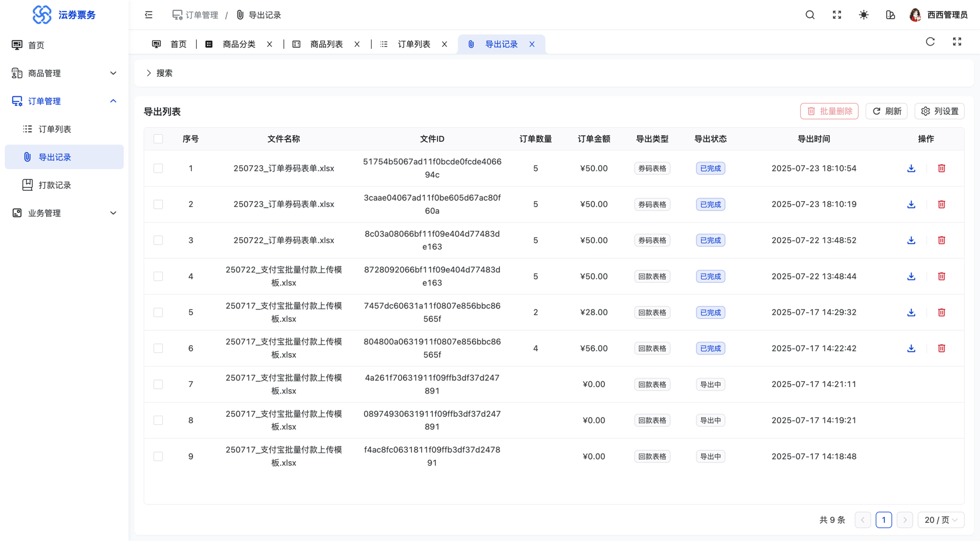Switch to the 订单列表 tab
Screen dimensions: 980x541
[x=414, y=44]
